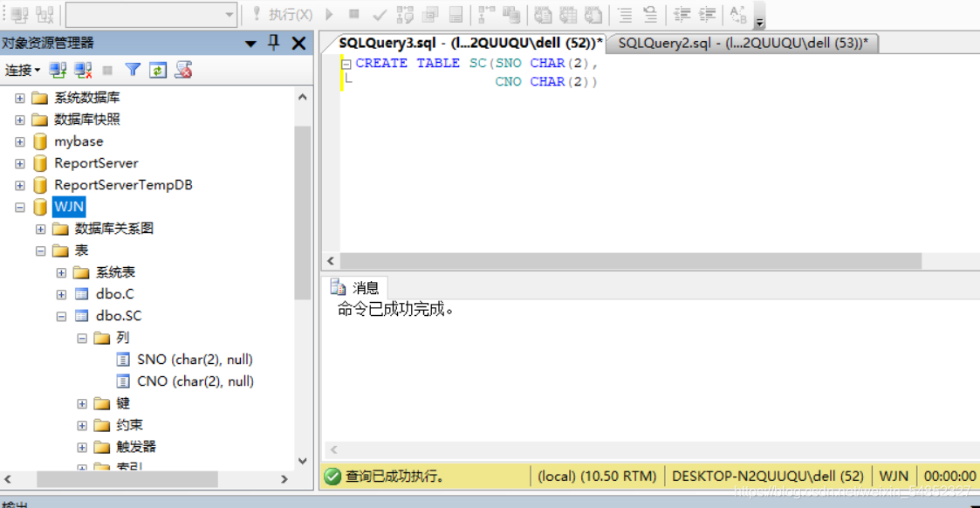Expand the mybase database node
The image size is (980, 508).
(19, 142)
